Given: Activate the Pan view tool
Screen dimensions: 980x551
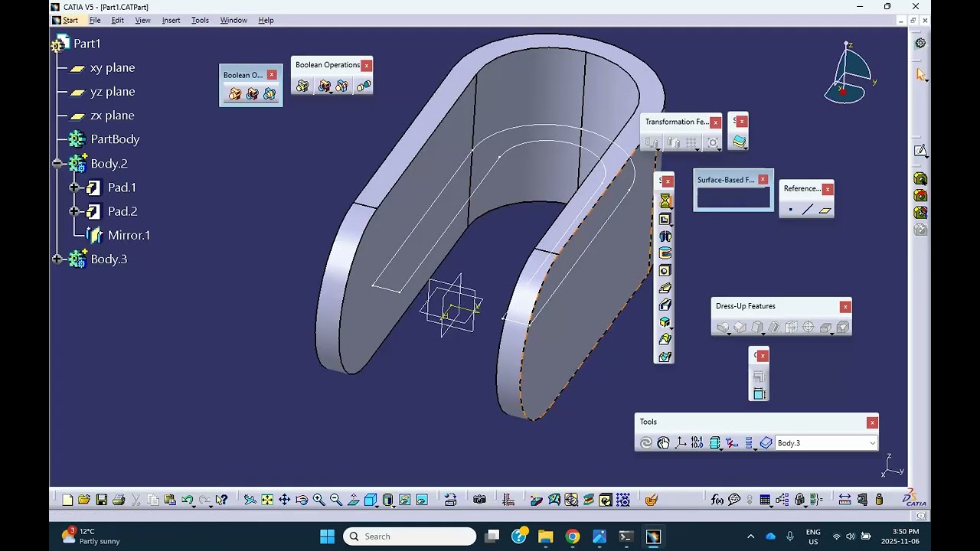Looking at the screenshot, I should (x=284, y=500).
